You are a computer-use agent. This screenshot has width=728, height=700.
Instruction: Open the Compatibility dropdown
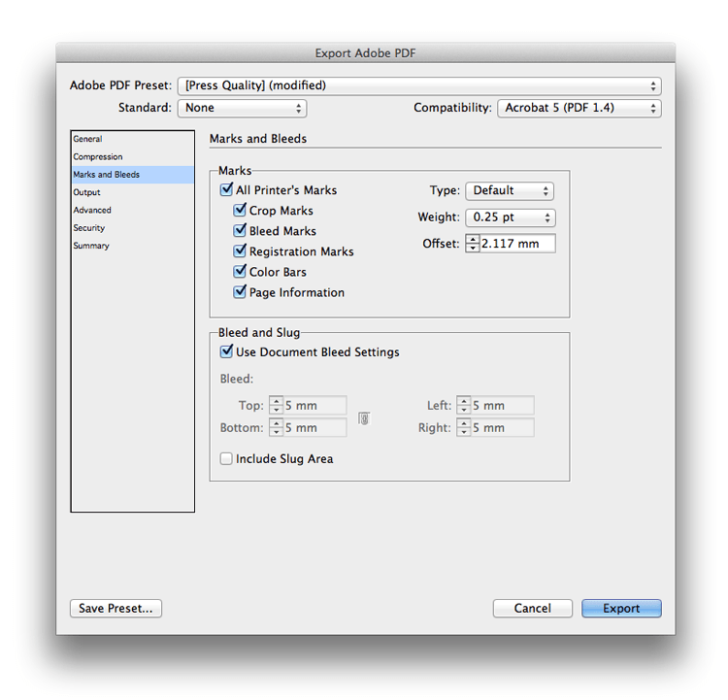click(579, 108)
